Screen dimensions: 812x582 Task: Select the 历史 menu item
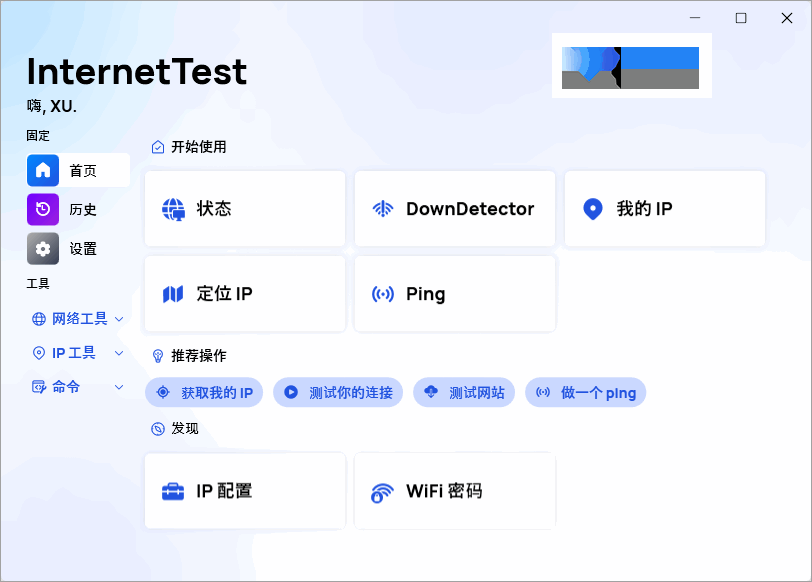(x=78, y=209)
